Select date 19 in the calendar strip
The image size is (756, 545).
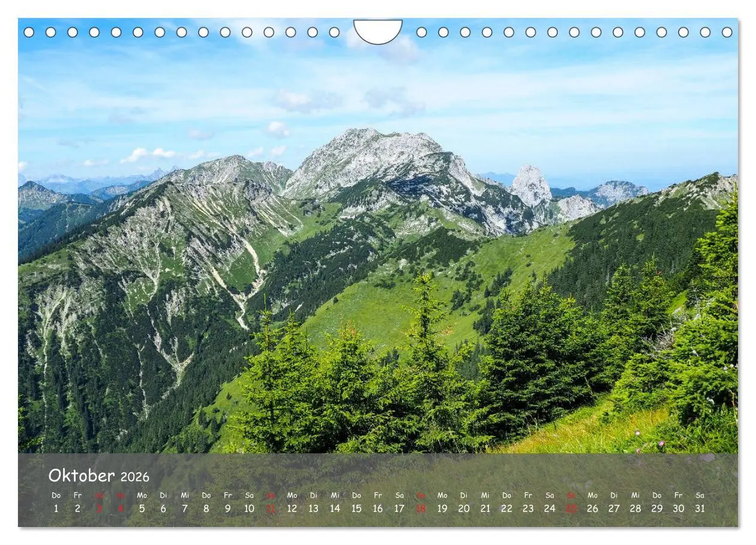pos(442,508)
